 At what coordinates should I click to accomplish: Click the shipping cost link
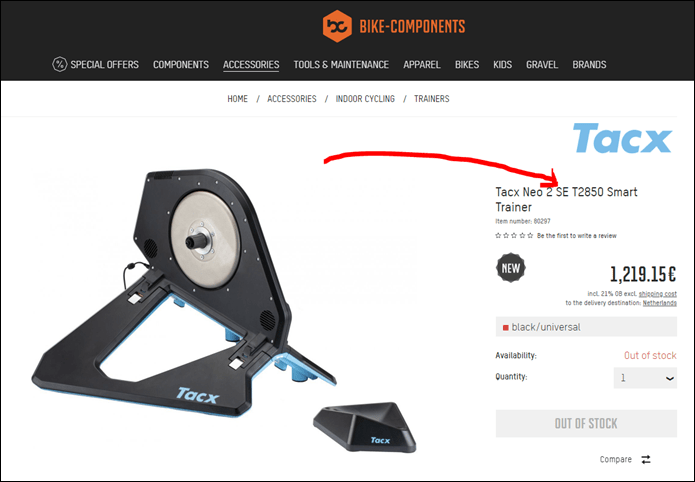(657, 294)
